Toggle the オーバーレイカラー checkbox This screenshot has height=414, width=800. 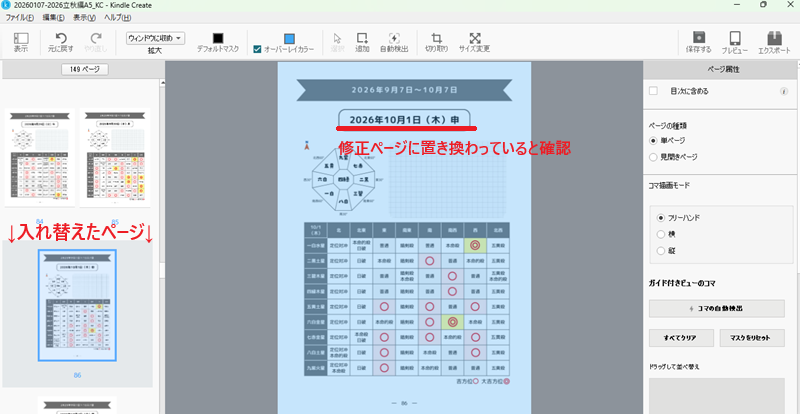pyautogui.click(x=258, y=49)
